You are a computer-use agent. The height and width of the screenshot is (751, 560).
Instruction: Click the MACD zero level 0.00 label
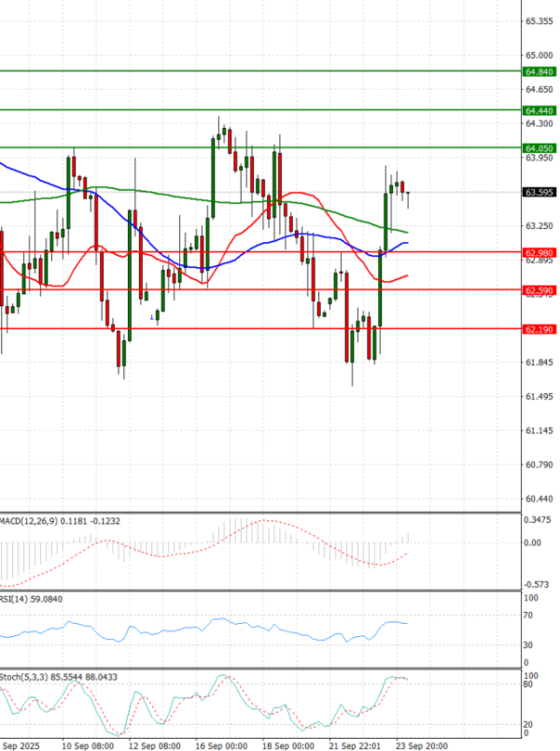pos(533,543)
